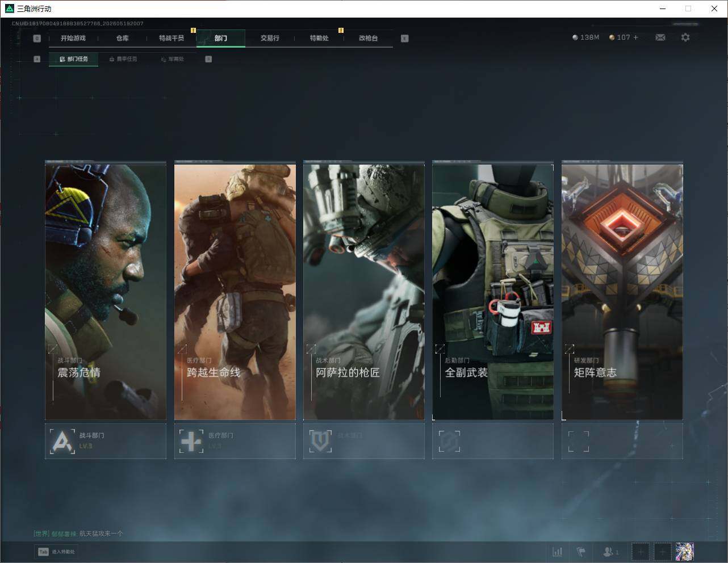
Task: Open the flag icon in bottom bar
Action: (x=581, y=551)
